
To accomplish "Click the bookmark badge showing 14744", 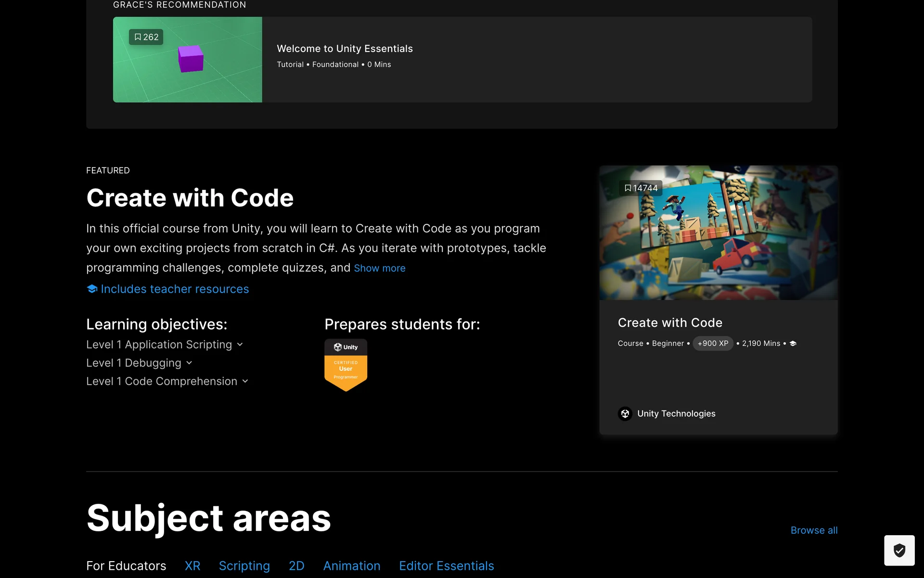I will (x=641, y=188).
